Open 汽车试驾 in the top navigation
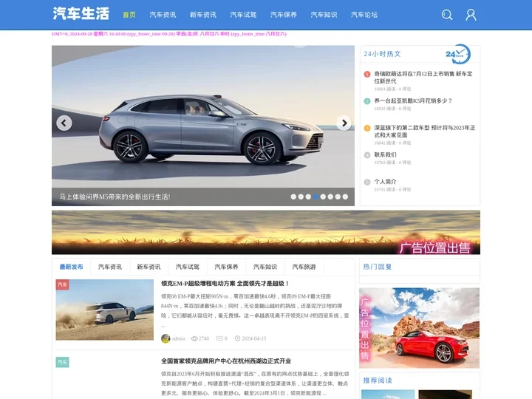Image resolution: width=532 pixels, height=399 pixels. coord(243,15)
